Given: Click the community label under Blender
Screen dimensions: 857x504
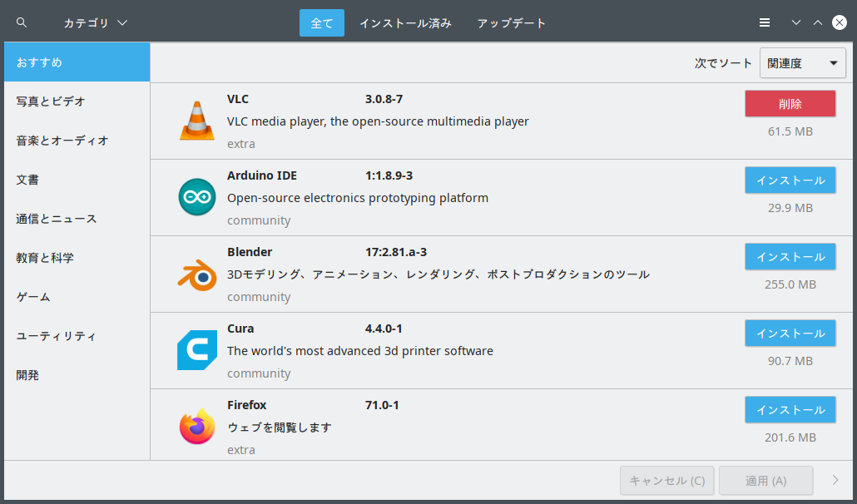Looking at the screenshot, I should (259, 297).
